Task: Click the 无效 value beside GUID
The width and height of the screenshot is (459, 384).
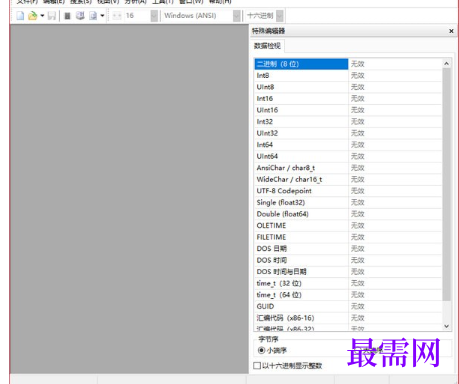Action: pos(358,306)
